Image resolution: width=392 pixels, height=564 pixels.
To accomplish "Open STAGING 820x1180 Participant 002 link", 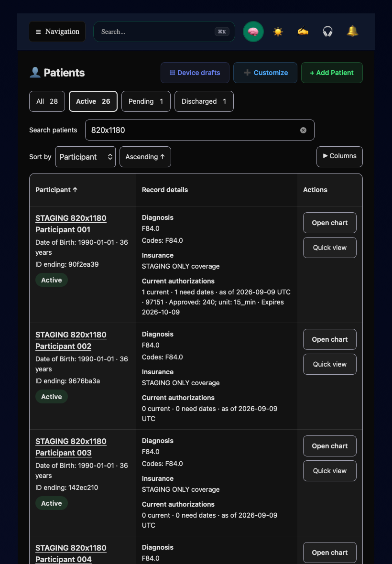I will [x=71, y=340].
